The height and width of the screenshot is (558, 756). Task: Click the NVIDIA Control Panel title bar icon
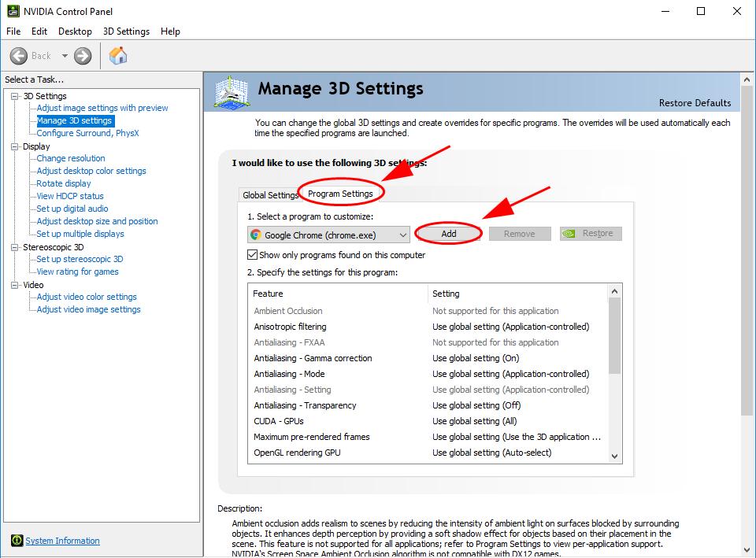12,11
